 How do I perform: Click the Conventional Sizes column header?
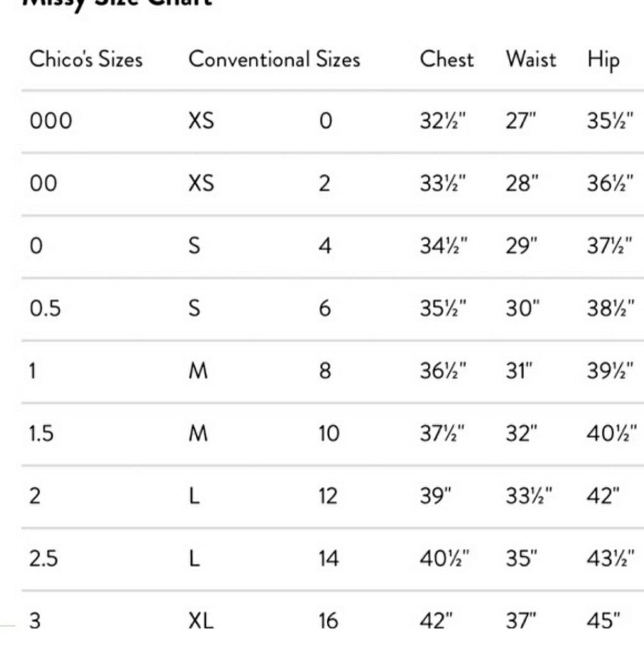point(274,59)
